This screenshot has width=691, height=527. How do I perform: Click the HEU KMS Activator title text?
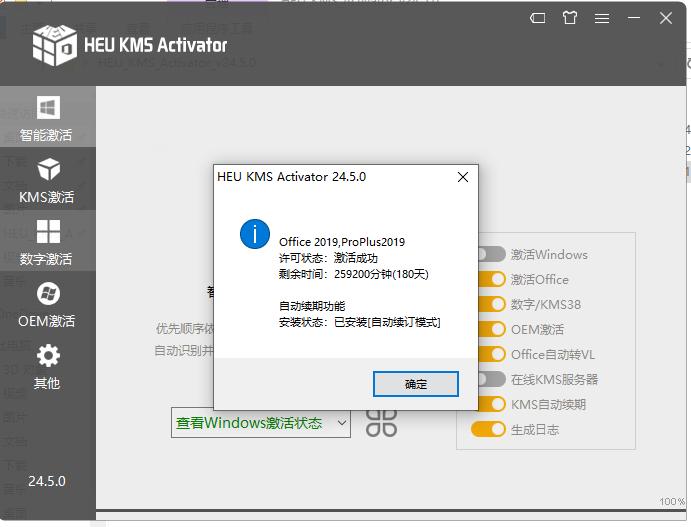pyautogui.click(x=156, y=45)
